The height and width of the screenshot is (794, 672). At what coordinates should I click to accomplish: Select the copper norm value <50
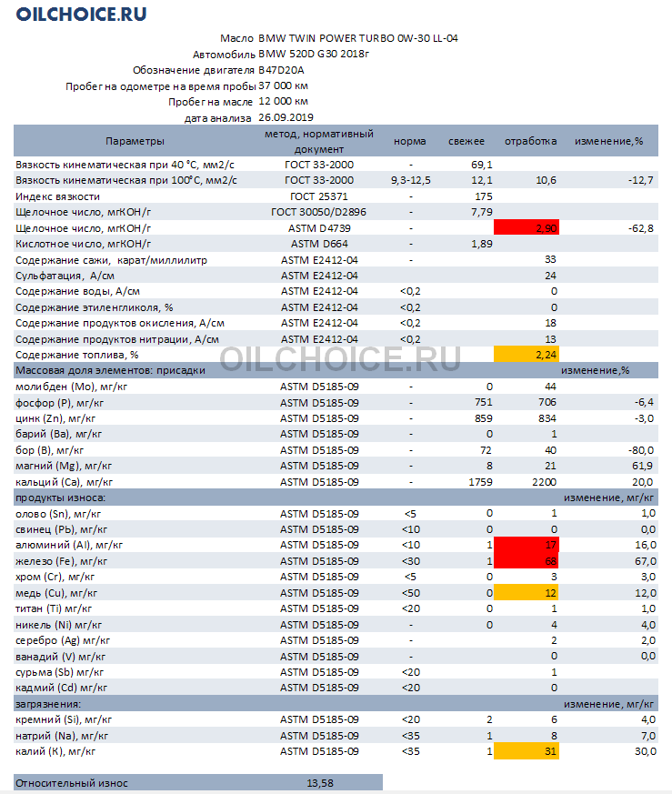410,593
